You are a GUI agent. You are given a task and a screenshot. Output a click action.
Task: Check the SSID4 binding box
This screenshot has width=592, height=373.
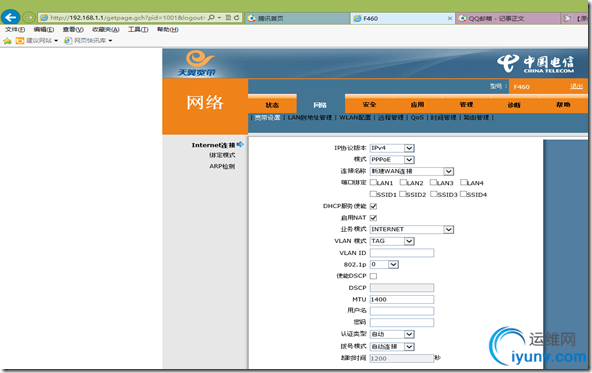click(x=463, y=194)
